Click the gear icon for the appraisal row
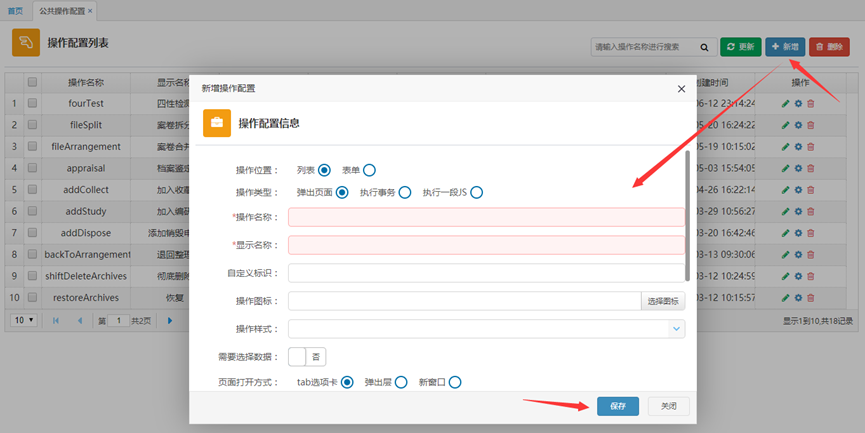The width and height of the screenshot is (865, 433). 798,168
